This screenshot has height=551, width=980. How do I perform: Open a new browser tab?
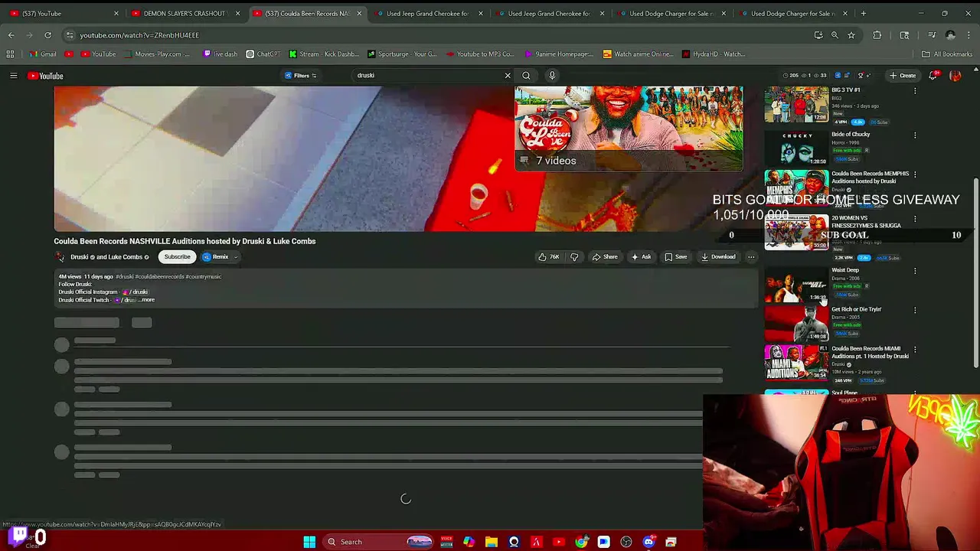click(x=863, y=13)
